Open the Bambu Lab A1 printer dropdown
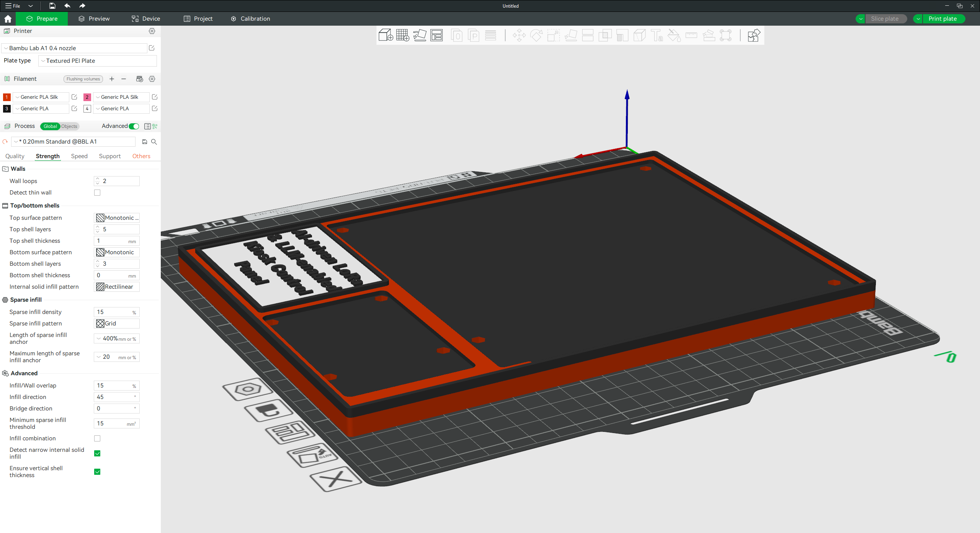The height and width of the screenshot is (533, 980). click(x=75, y=48)
